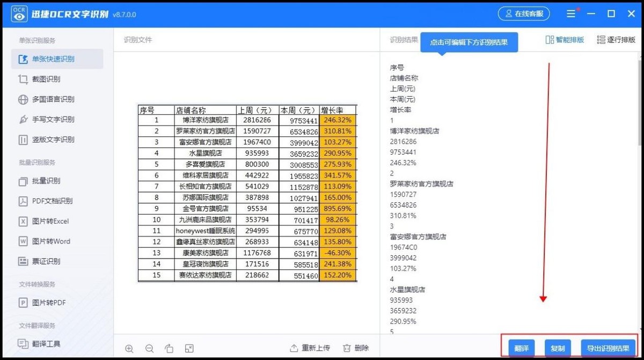Image resolution: width=644 pixels, height=360 pixels.
Task: Open the hamburger menu in titlebar
Action: (x=572, y=13)
